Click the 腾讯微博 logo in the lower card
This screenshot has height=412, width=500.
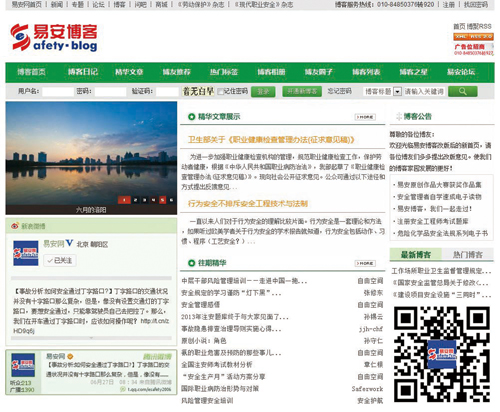click(x=157, y=357)
